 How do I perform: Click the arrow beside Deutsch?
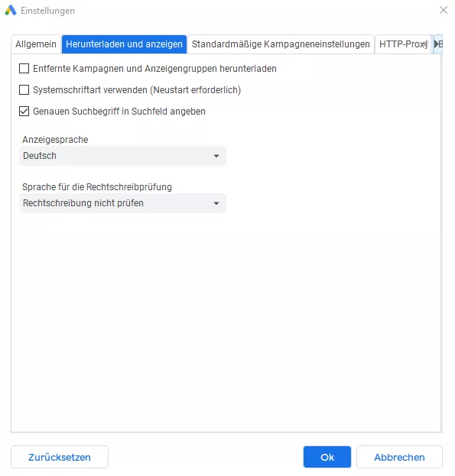pos(216,156)
